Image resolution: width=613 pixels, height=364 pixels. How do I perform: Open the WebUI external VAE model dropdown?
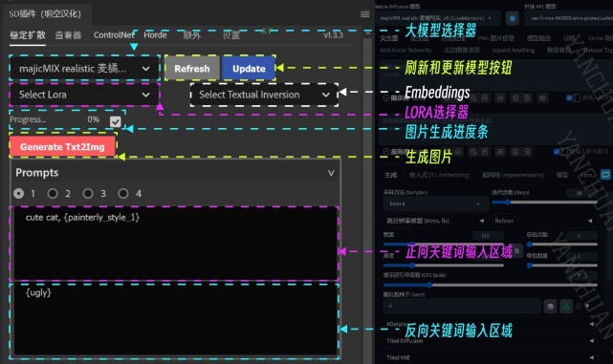point(569,18)
